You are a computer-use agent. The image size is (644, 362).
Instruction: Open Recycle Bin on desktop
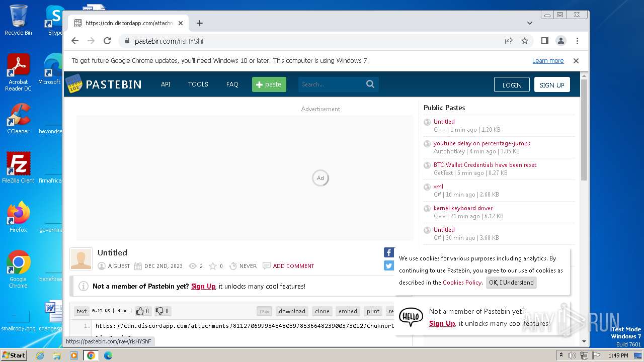[18, 20]
